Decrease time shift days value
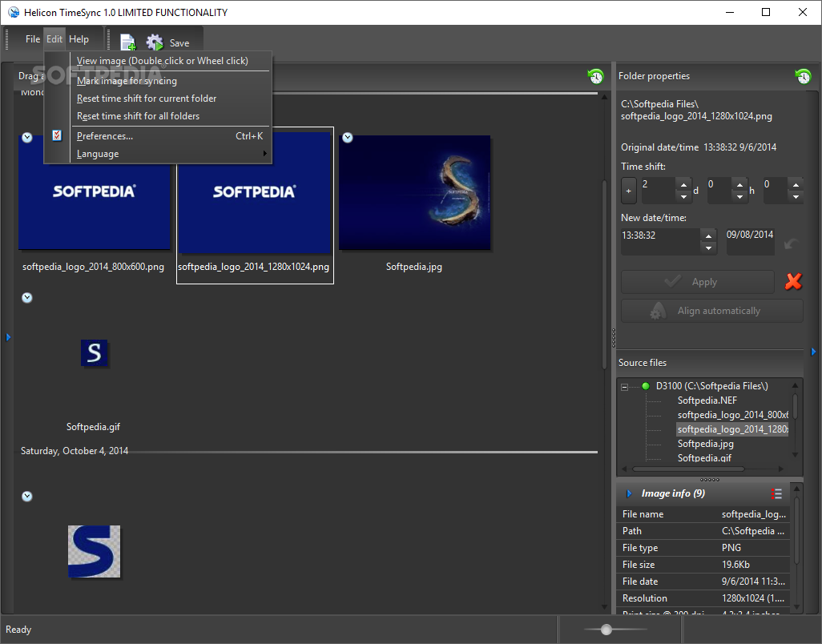Image resolution: width=822 pixels, height=644 pixels. pos(683,196)
